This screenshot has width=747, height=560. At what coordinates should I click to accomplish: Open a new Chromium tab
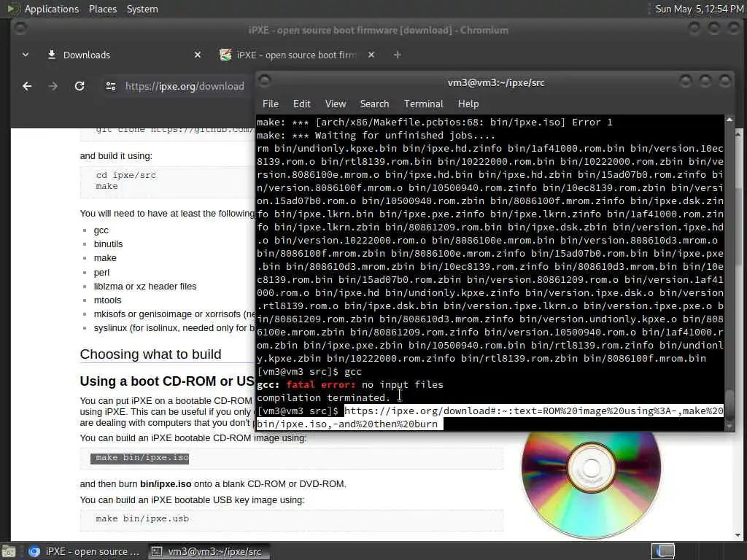397,55
